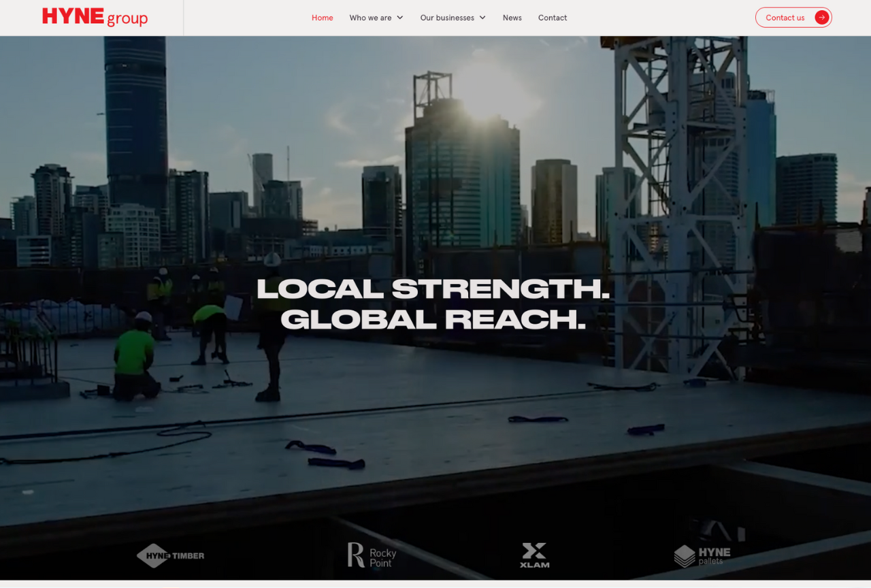871x588 pixels.
Task: Click the Rocky Point 'R' emblem
Action: (356, 555)
